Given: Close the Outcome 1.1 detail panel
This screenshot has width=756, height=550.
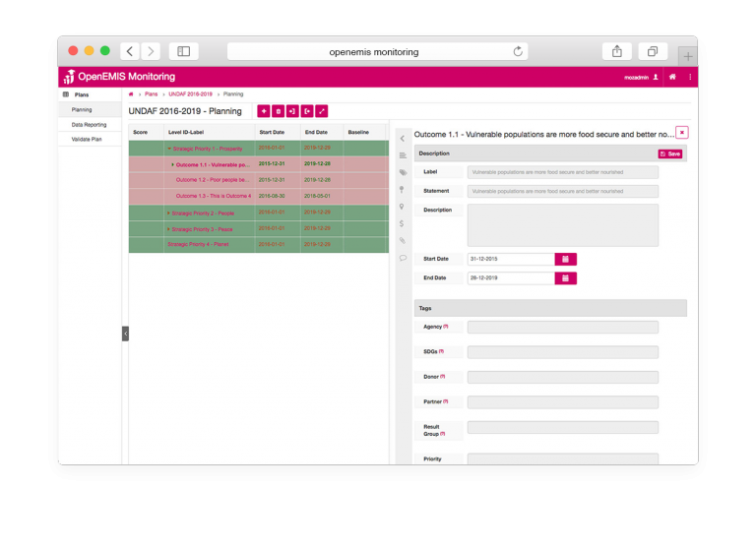Looking at the screenshot, I should tap(682, 132).
